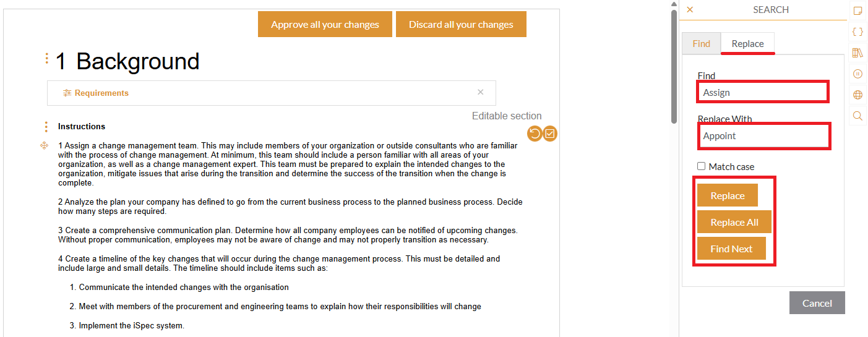Click the sticky note icon in sidebar
Image resolution: width=868 pixels, height=337 pixels.
(857, 11)
